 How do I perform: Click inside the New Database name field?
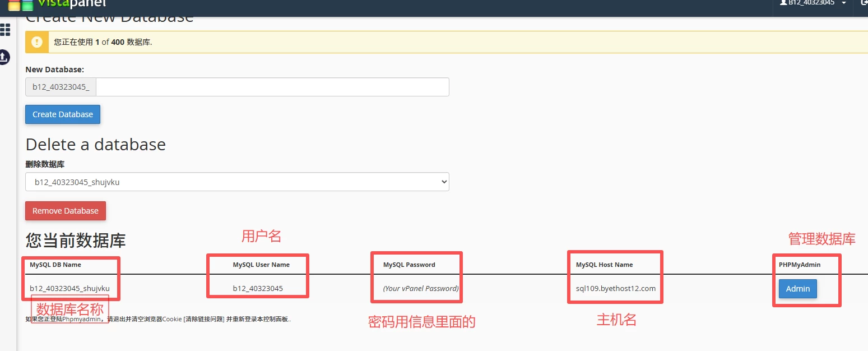coord(272,87)
